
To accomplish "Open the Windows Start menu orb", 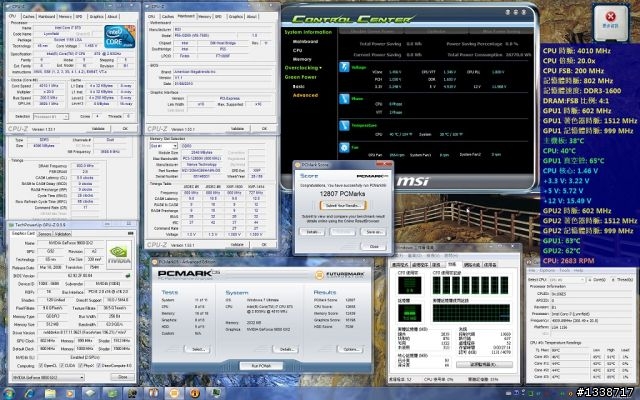I will (8, 393).
